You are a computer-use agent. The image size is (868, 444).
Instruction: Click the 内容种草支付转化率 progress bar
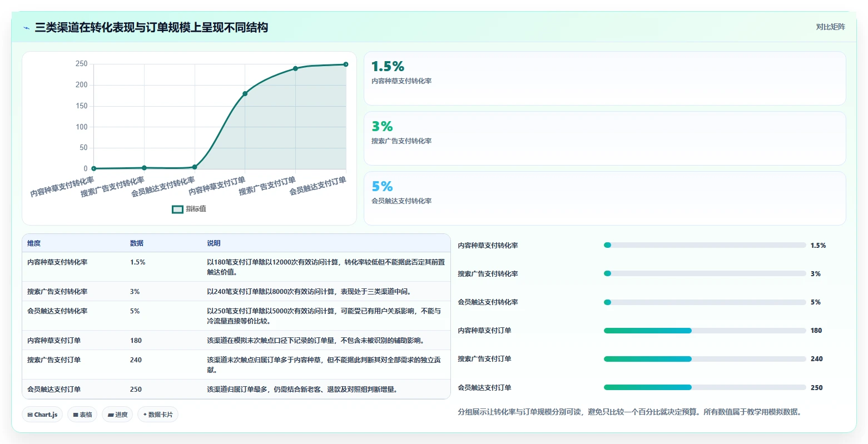click(705, 245)
